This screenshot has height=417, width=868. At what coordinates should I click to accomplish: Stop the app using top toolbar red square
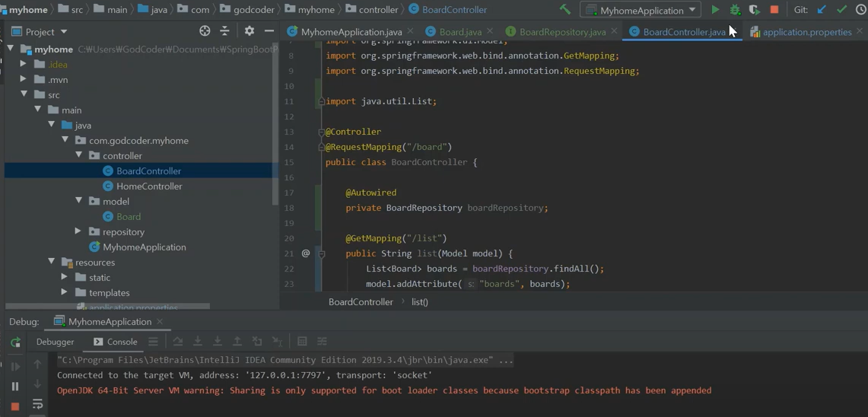coord(774,9)
